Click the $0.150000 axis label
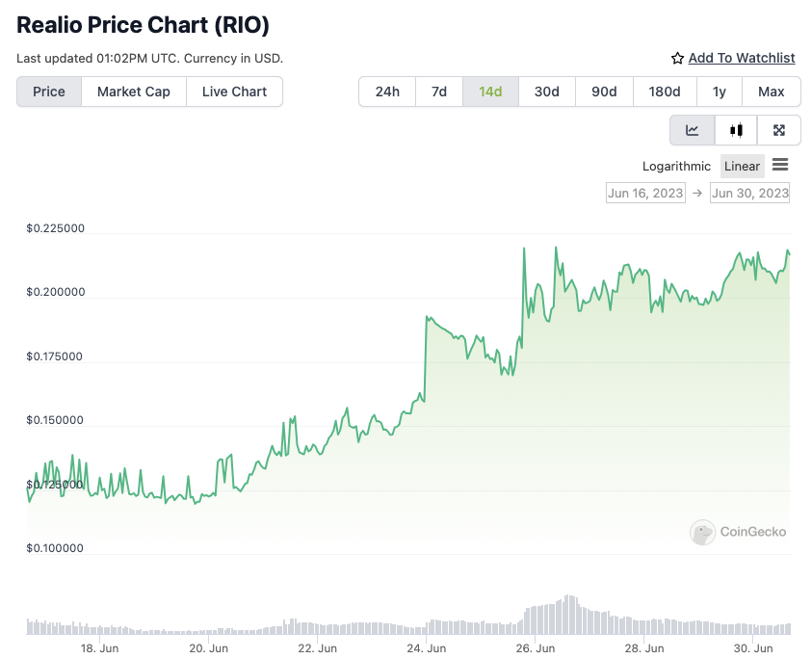 [55, 420]
